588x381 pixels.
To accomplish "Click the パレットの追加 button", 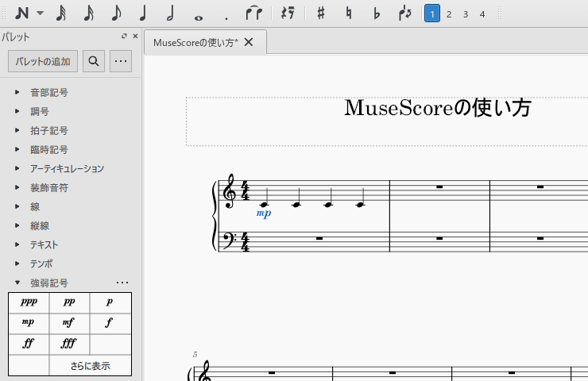I will tap(43, 61).
